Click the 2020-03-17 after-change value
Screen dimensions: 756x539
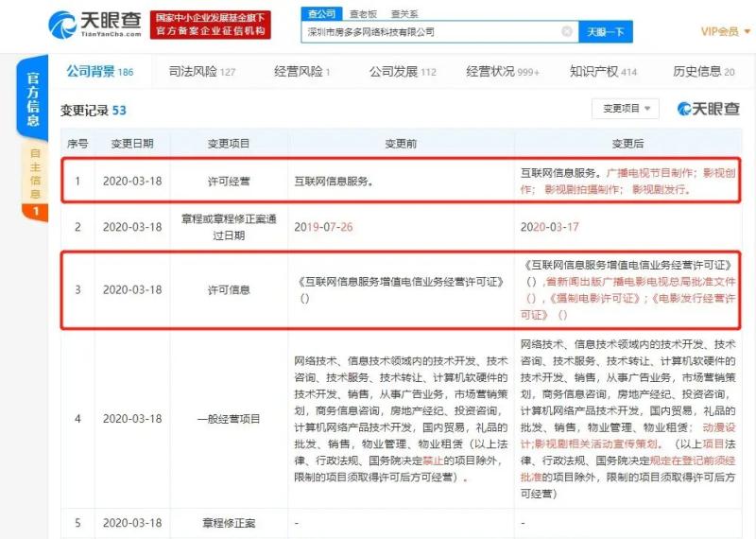550,227
